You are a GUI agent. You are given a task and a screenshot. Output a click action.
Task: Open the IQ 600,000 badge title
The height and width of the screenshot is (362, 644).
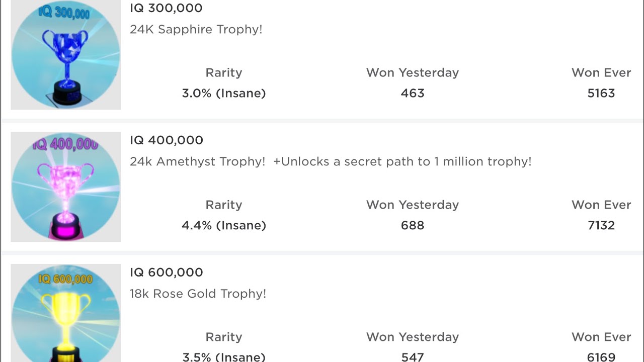(x=166, y=273)
